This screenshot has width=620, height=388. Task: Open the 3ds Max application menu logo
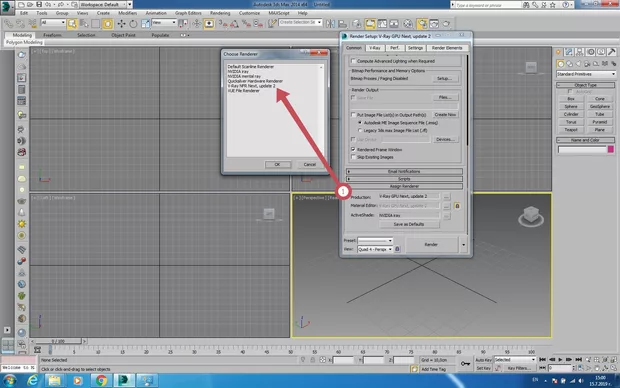pos(6,7)
